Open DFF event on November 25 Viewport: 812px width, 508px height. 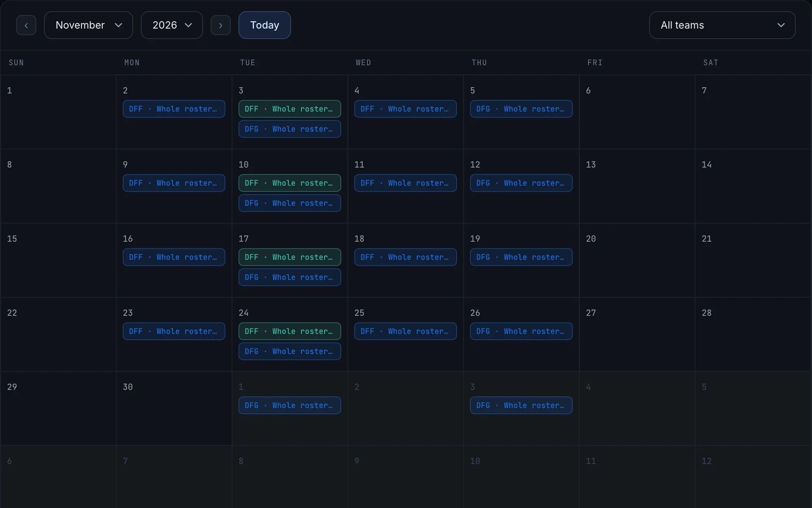(406, 331)
